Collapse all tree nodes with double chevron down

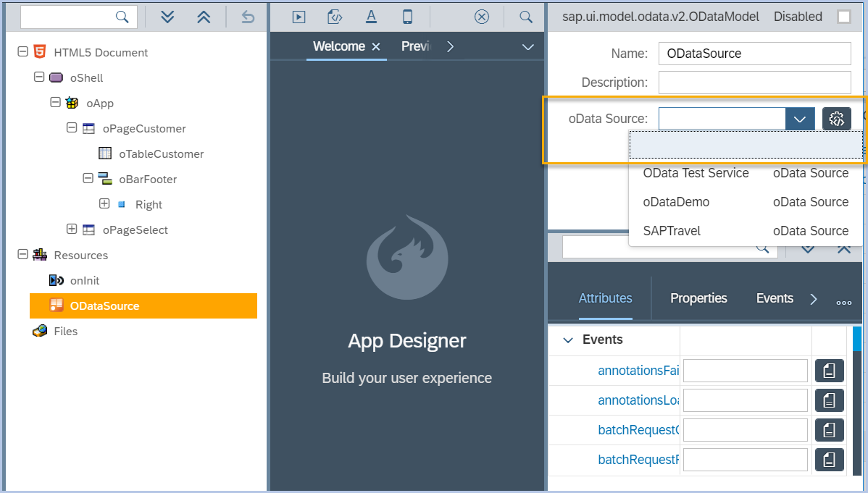click(x=167, y=16)
